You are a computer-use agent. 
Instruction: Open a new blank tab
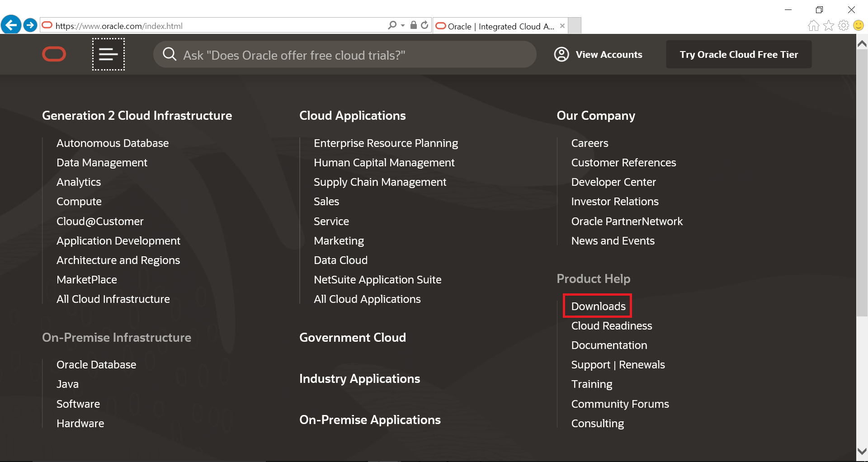click(x=575, y=26)
